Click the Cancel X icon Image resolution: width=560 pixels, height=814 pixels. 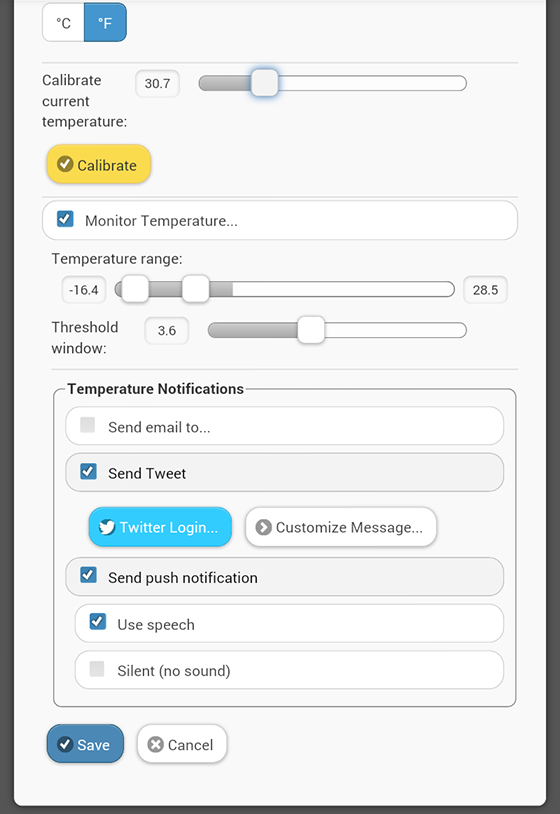pyautogui.click(x=155, y=744)
